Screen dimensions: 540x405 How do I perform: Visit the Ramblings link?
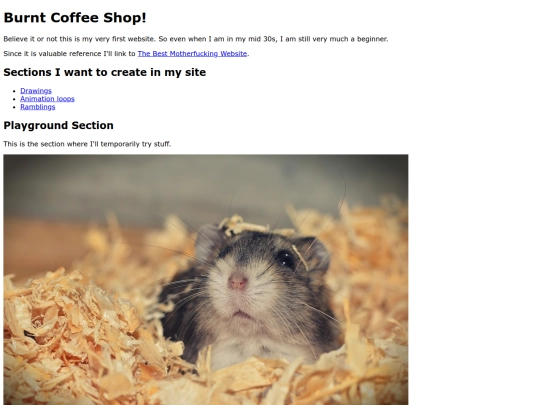(38, 107)
